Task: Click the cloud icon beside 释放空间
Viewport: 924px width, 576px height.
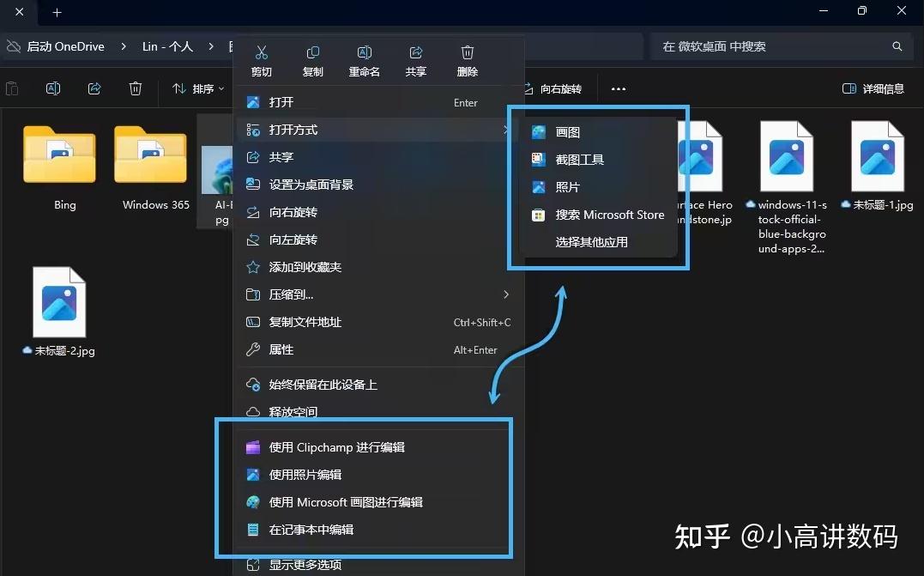Action: click(253, 411)
